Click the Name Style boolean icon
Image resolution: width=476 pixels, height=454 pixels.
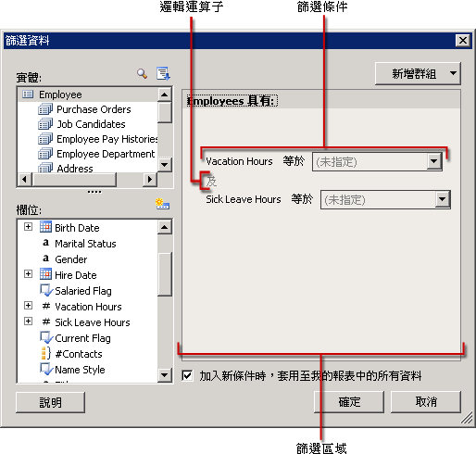(x=46, y=369)
